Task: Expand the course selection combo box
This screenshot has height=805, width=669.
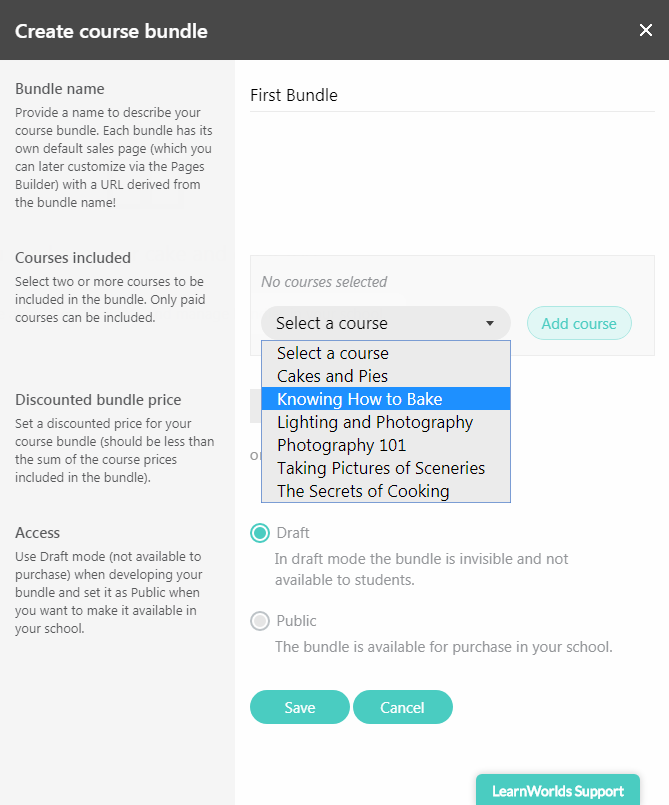Action: [x=385, y=322]
